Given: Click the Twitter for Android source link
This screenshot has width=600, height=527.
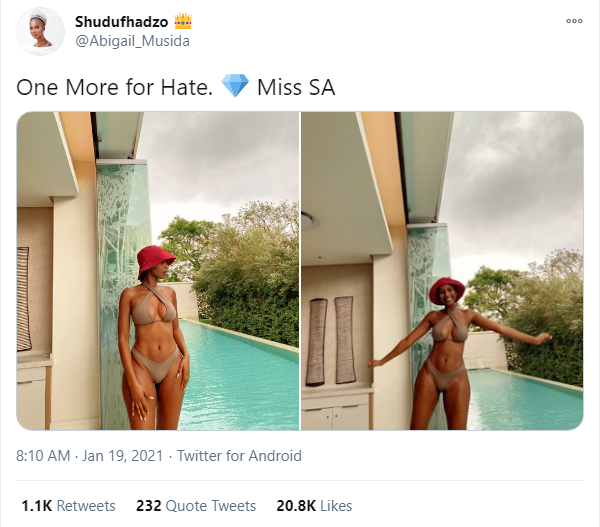Looking at the screenshot, I should coord(239,456).
